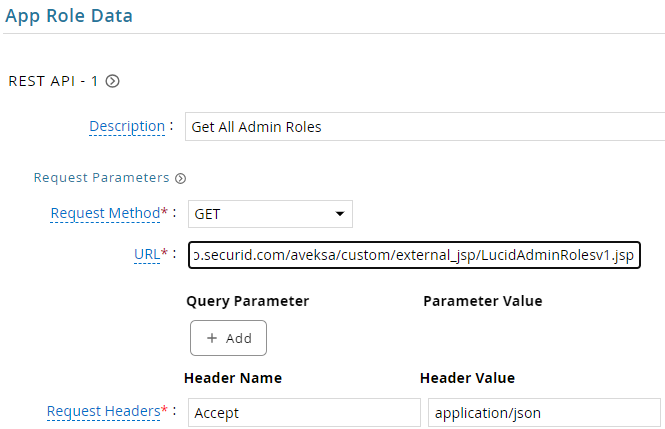Open the Request Method GET dropdown
This screenshot has height=429, width=665.
[x=270, y=214]
